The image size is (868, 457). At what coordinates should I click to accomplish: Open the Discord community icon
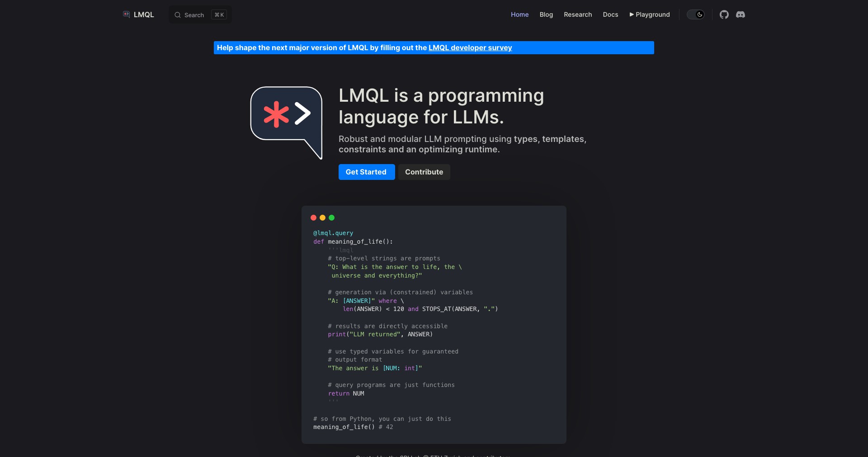click(x=741, y=14)
